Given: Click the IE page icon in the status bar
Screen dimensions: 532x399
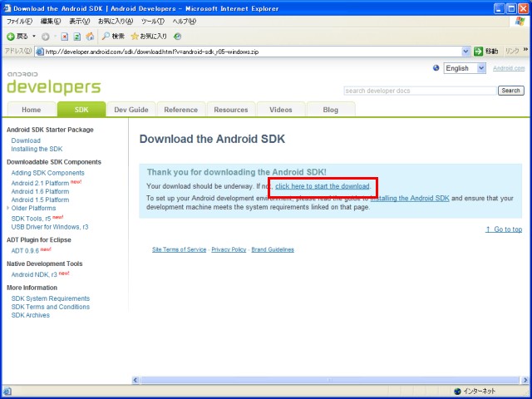Looking at the screenshot, I should coord(7,392).
